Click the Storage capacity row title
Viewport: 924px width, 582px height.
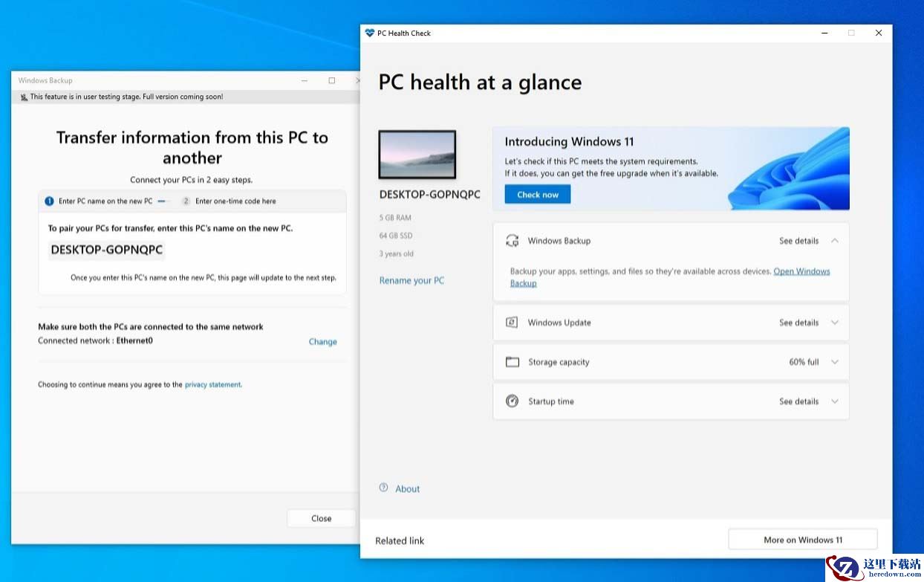[x=558, y=362]
